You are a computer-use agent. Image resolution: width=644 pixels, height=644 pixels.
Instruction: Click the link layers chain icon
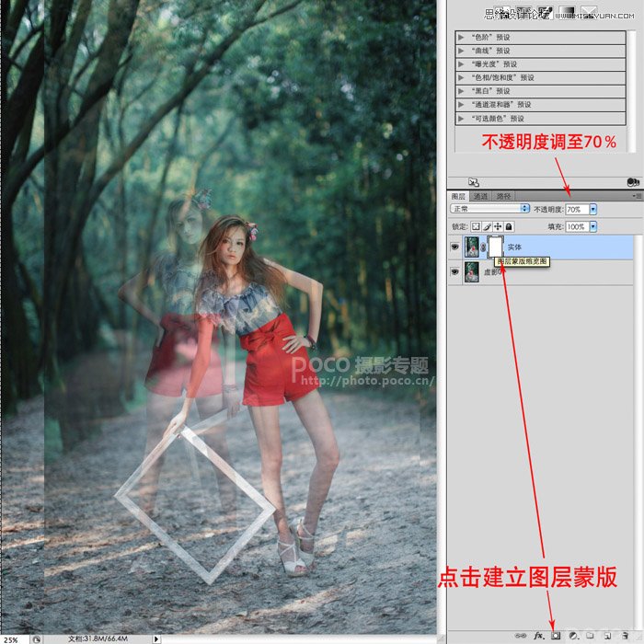pyautogui.click(x=521, y=636)
